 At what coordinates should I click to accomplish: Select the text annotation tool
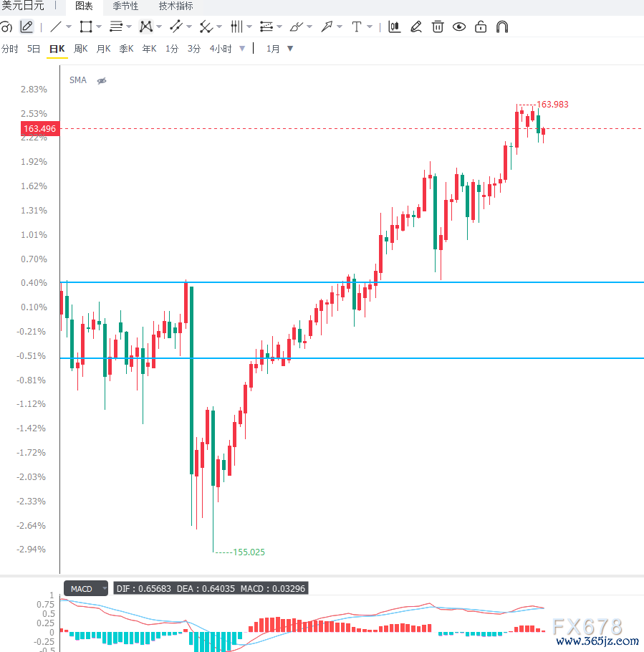click(357, 27)
